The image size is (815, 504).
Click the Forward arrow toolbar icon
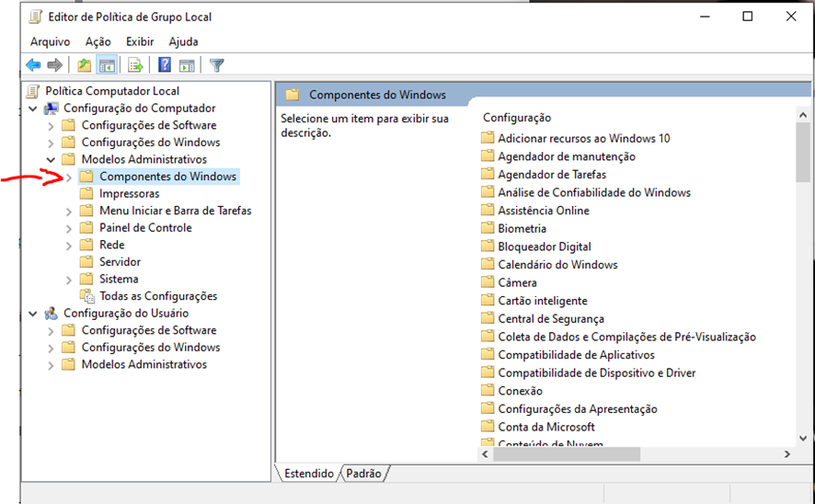[x=54, y=65]
